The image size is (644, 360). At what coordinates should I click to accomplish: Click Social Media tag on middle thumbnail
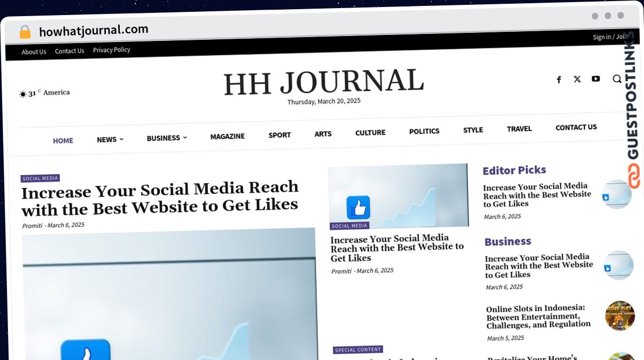pos(349,226)
